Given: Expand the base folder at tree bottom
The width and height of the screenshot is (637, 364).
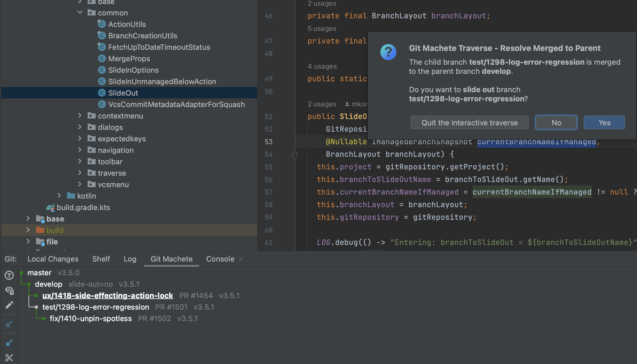Looking at the screenshot, I should click(28, 219).
